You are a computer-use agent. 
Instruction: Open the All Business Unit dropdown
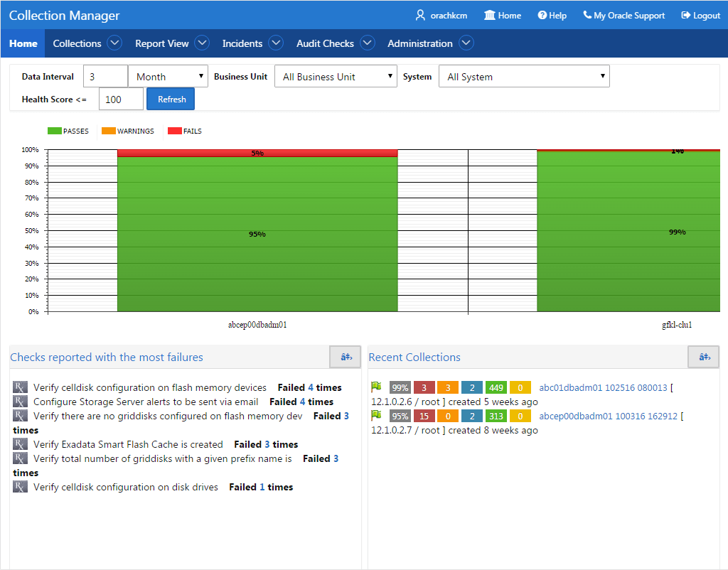[336, 77]
